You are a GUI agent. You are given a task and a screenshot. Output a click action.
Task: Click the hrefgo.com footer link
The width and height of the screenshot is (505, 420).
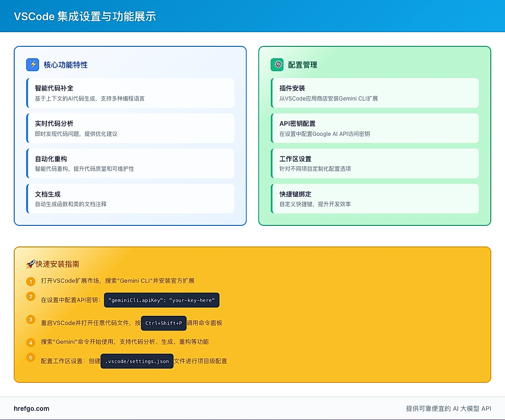click(x=32, y=409)
